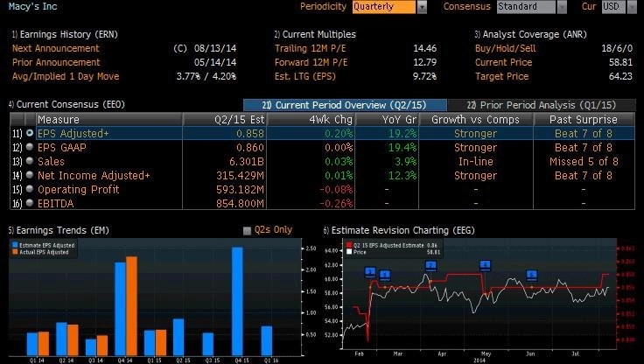Click the Quarterly periodicity field

tap(384, 7)
